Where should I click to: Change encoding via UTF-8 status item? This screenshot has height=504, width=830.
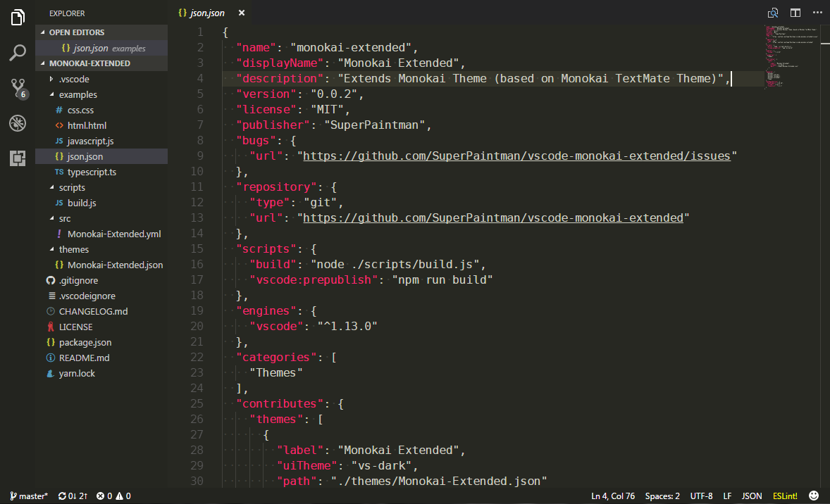[x=701, y=496]
